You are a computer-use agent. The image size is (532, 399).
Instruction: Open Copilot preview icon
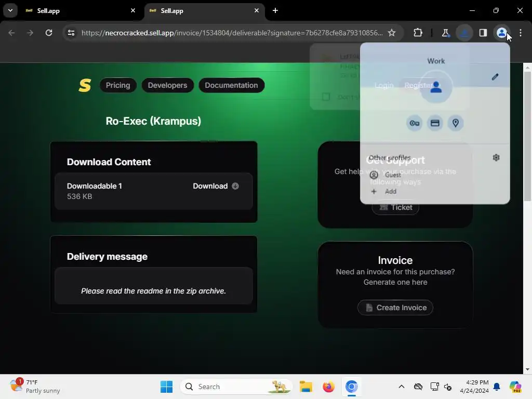(515, 387)
